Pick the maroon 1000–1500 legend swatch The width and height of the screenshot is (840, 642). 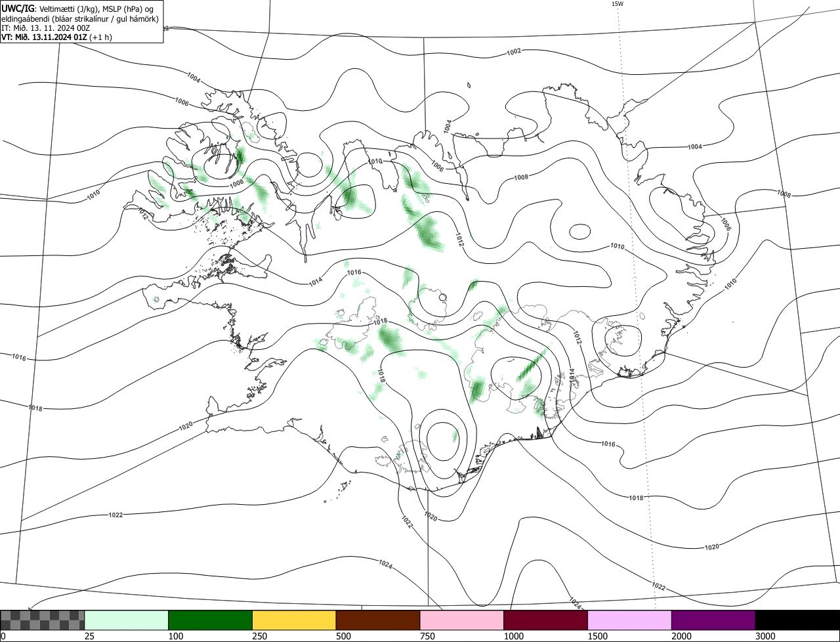(546, 620)
